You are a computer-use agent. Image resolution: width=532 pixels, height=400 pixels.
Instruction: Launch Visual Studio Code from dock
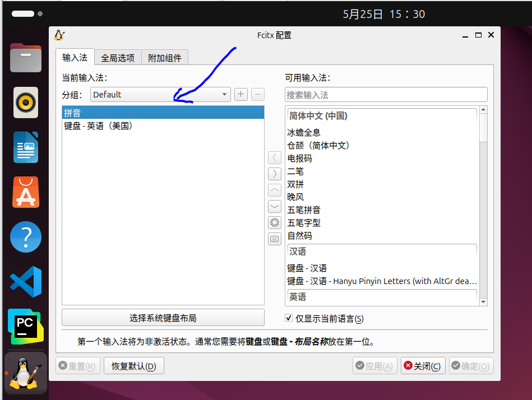pyautogui.click(x=26, y=282)
